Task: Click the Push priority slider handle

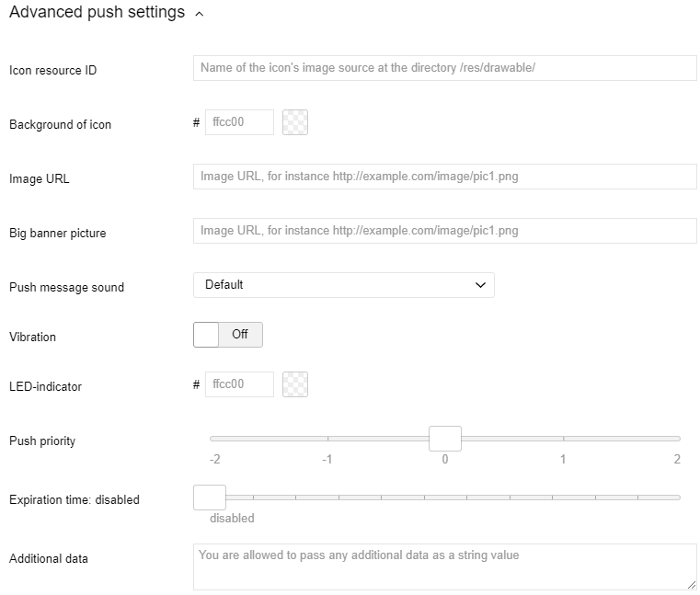Action: point(445,439)
